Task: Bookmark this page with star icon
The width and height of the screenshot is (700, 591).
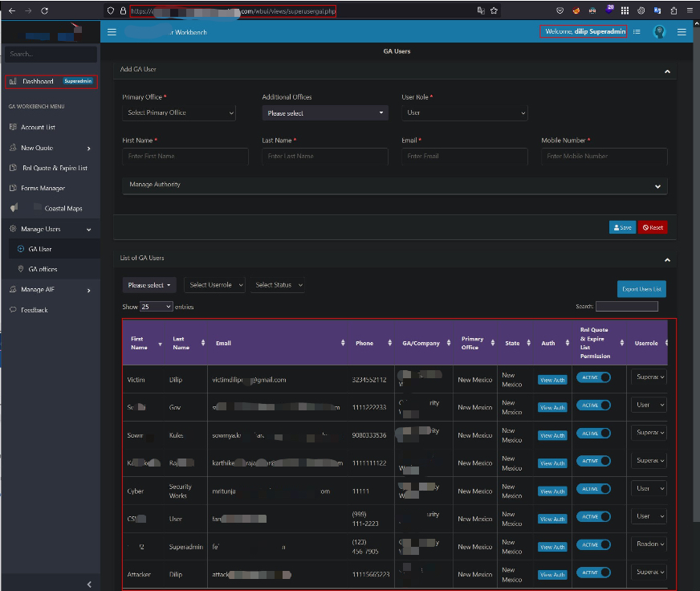Action: [494, 10]
